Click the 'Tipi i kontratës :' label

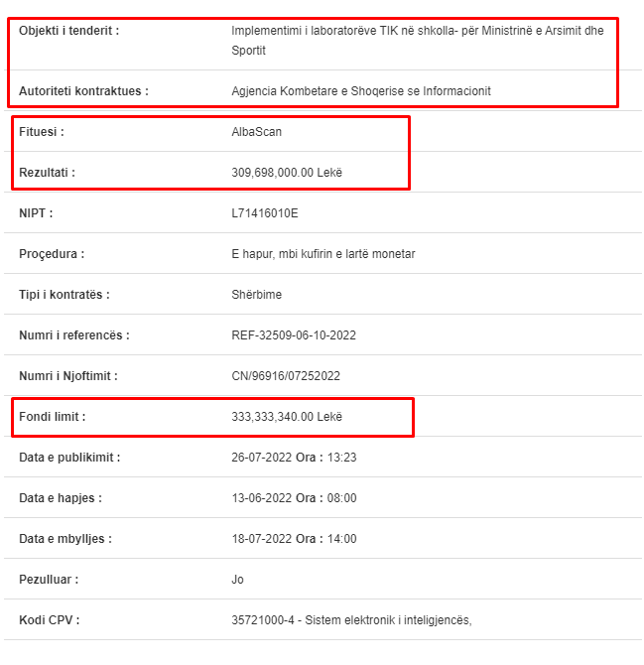(x=64, y=295)
